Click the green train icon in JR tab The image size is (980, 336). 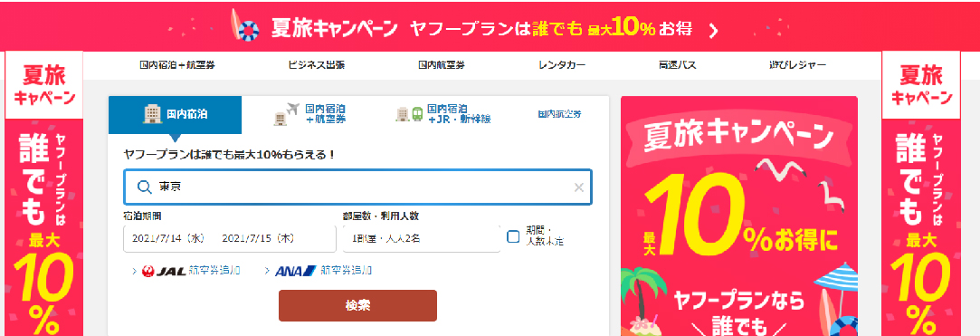pos(417,114)
